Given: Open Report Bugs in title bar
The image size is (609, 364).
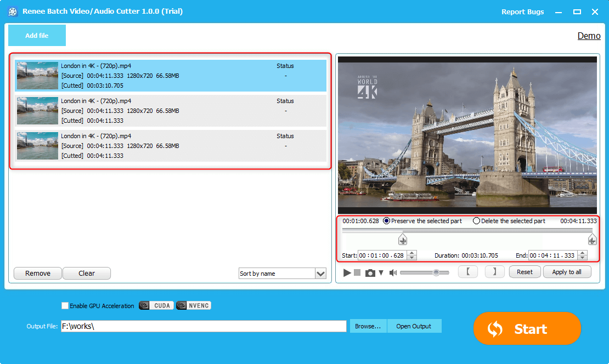Looking at the screenshot, I should pyautogui.click(x=522, y=12).
